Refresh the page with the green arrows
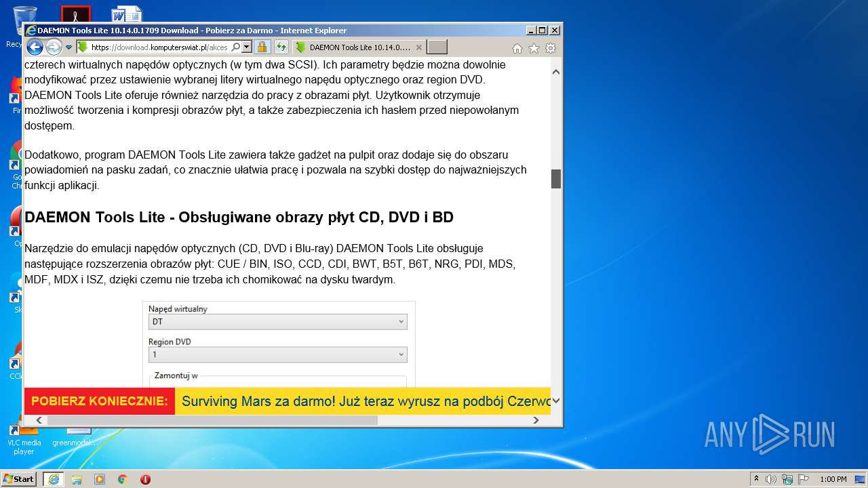868x488 pixels. [x=281, y=47]
